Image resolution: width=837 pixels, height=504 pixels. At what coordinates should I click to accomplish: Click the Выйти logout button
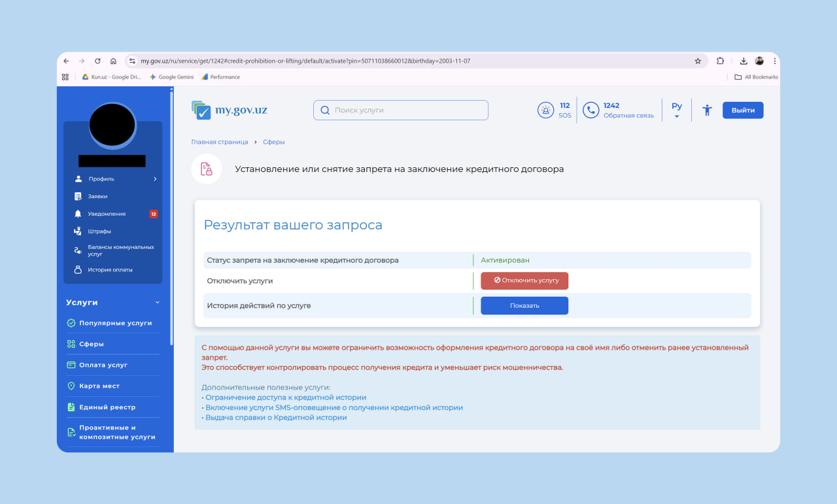(743, 110)
